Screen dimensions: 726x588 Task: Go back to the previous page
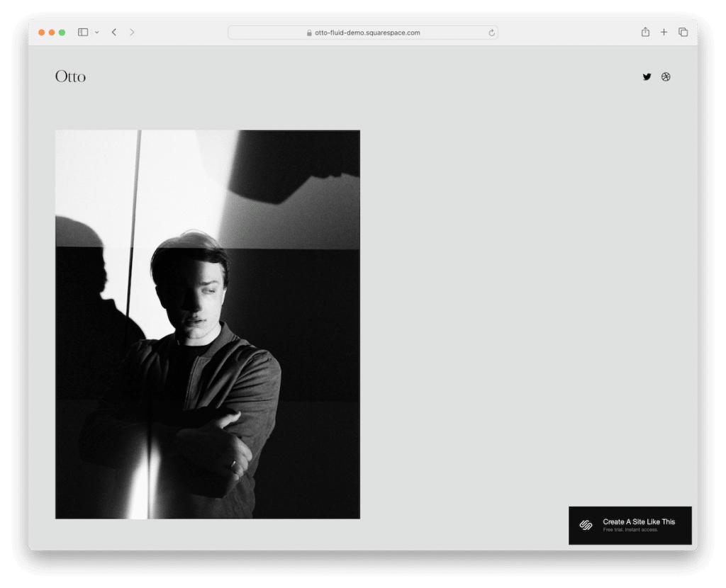[x=114, y=32]
